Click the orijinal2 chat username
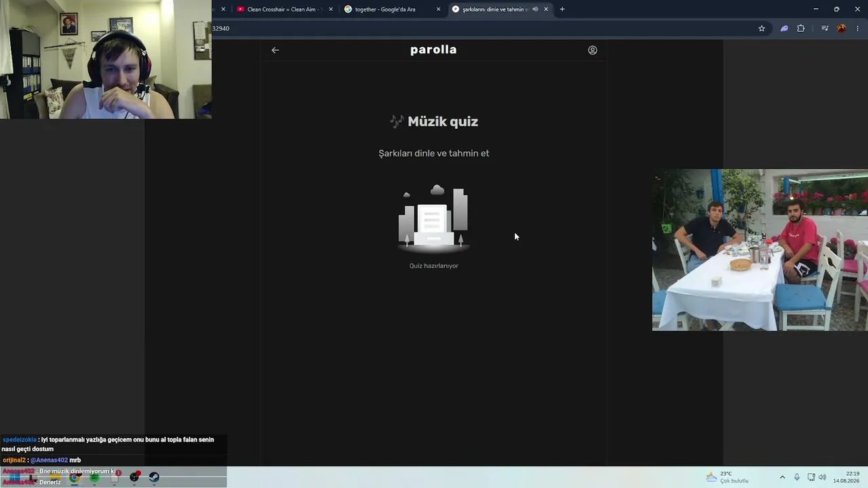 pyautogui.click(x=14, y=460)
